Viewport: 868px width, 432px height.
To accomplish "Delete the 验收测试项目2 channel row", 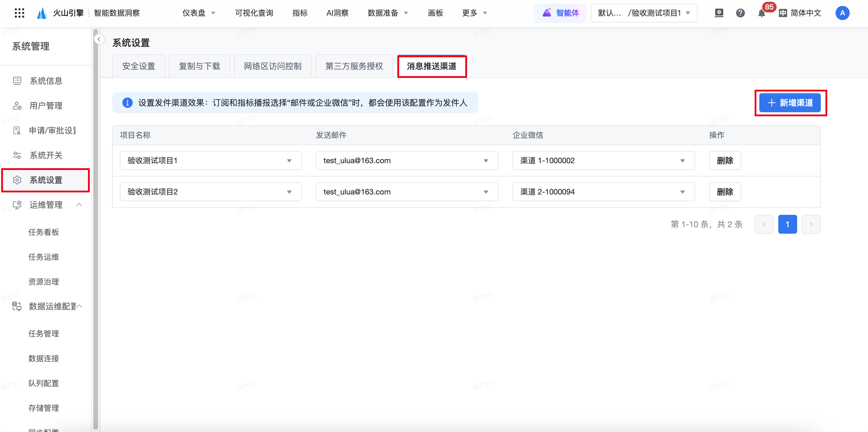I will click(x=725, y=192).
